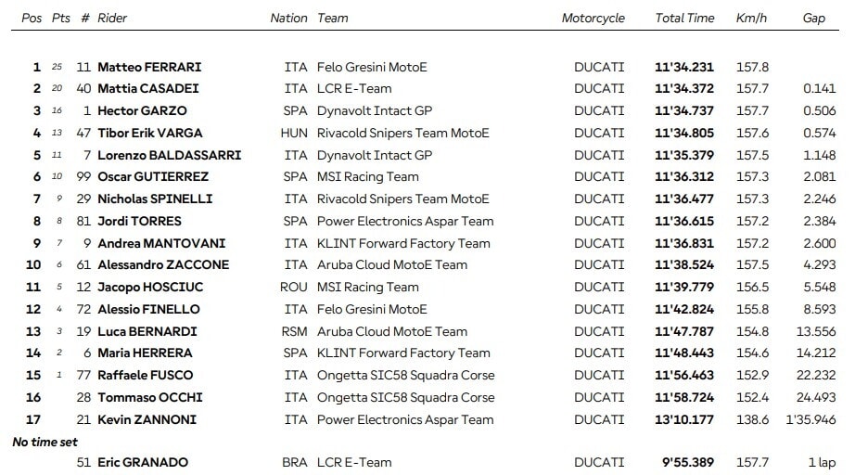Click Alessandro ZACCONE's speed 157.5
This screenshot has height=475, width=868.
[x=752, y=264]
